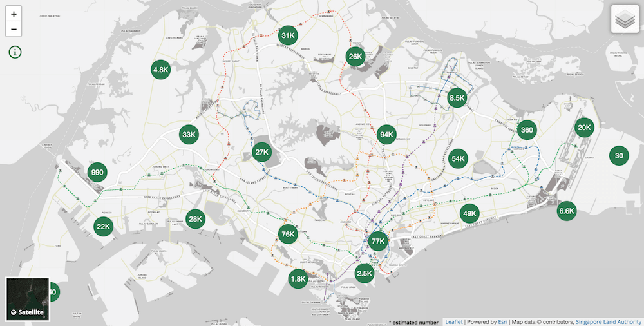
Task: Select the 94K cluster marker
Action: tap(387, 135)
